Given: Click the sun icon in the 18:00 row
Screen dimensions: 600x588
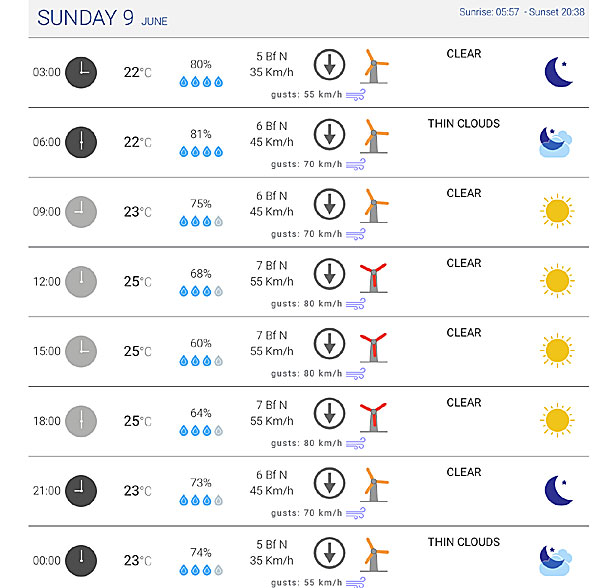Looking at the screenshot, I should pos(557,420).
